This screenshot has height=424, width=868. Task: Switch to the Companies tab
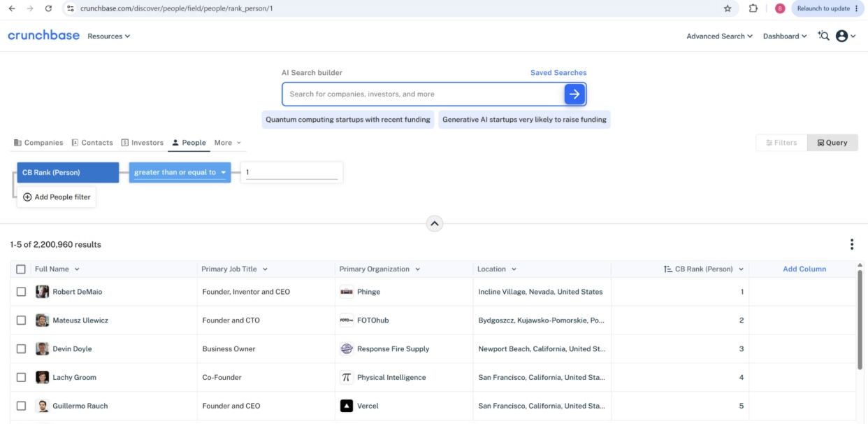coord(38,143)
